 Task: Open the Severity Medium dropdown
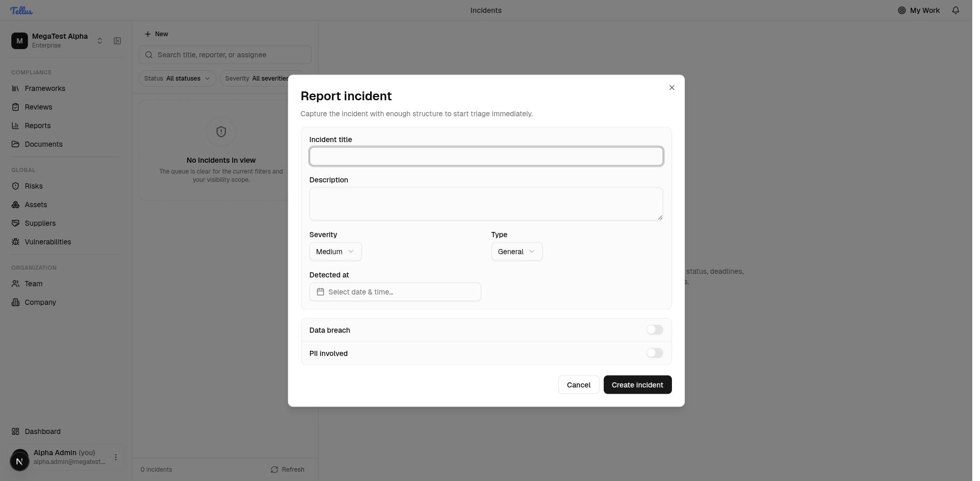click(335, 252)
